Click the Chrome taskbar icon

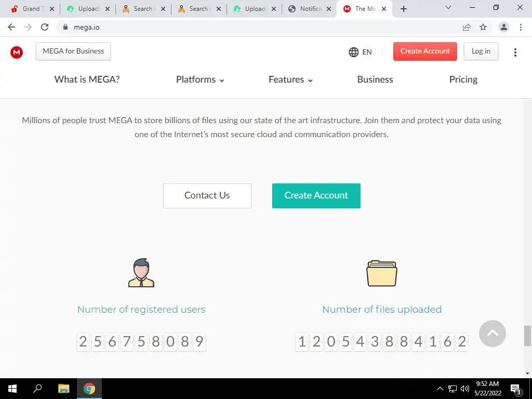pyautogui.click(x=89, y=389)
